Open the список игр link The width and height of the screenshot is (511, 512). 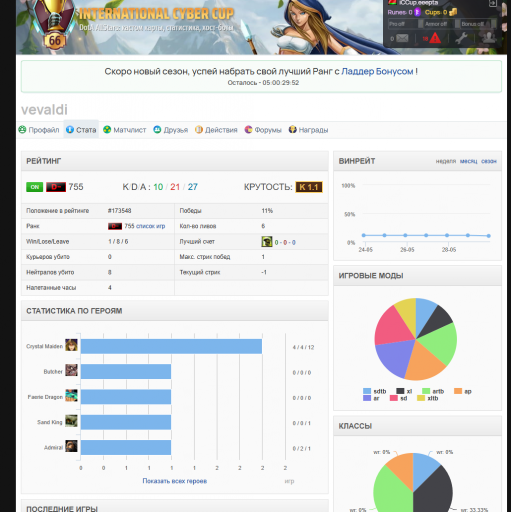click(x=151, y=226)
